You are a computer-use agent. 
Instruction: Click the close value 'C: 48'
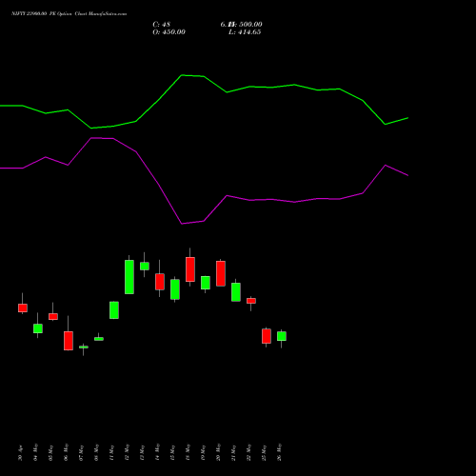pyautogui.click(x=162, y=25)
